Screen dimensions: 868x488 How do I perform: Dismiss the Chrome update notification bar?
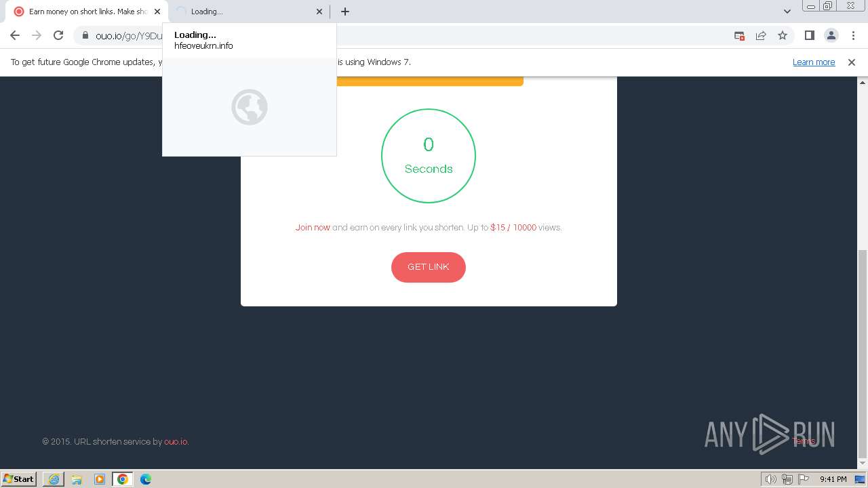852,62
